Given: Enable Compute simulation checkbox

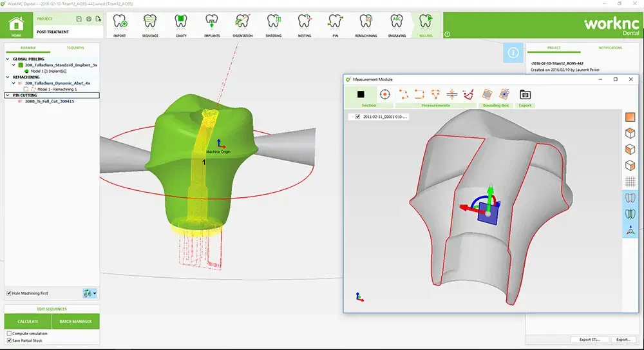Looking at the screenshot, I should click(9, 333).
